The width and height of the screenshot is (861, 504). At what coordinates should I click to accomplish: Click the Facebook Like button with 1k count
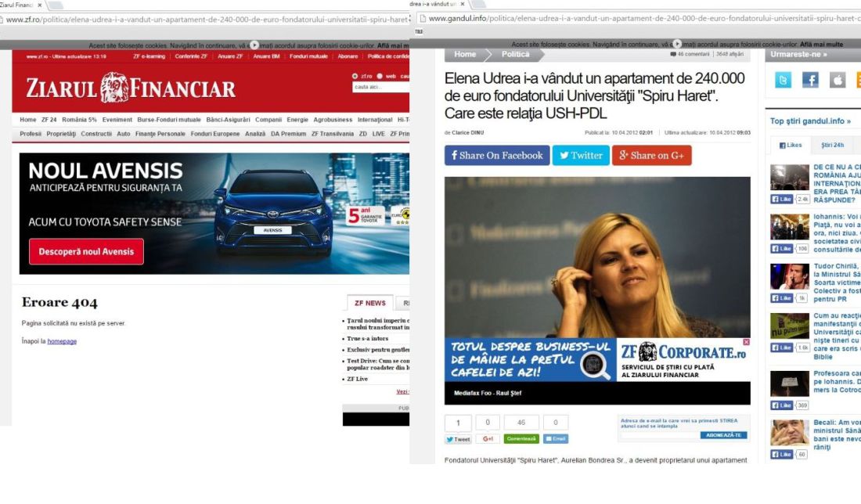click(782, 298)
